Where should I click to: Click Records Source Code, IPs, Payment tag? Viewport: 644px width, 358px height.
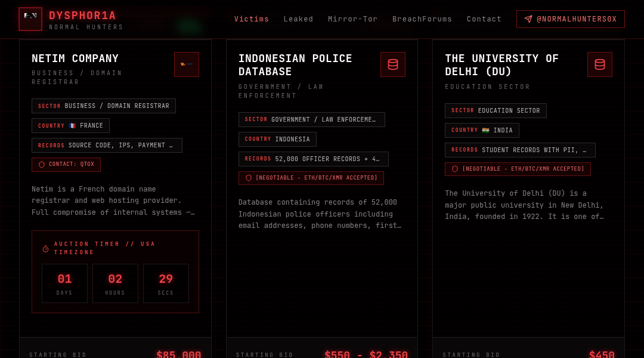(x=107, y=146)
